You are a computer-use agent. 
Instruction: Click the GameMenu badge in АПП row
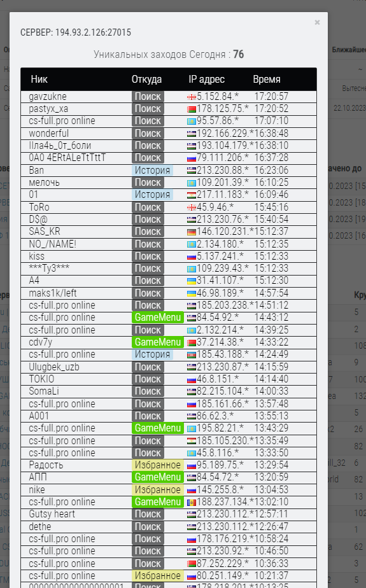157,477
